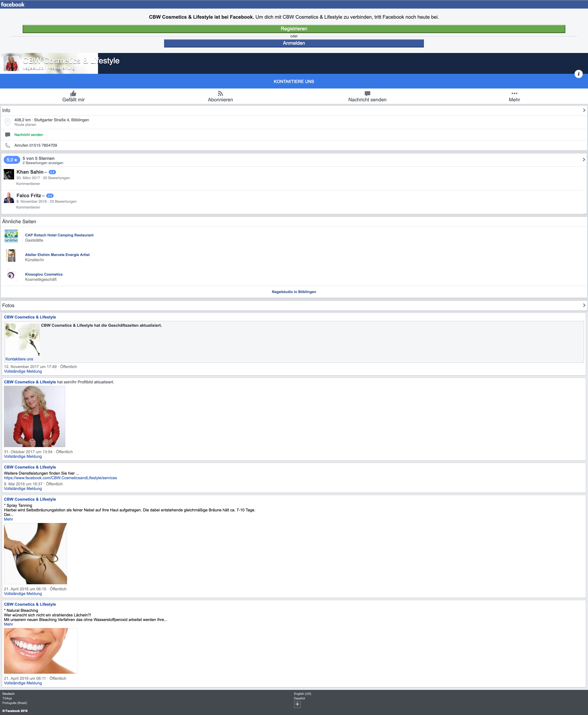Click the Ähnliche Seiten heading

coord(19,222)
